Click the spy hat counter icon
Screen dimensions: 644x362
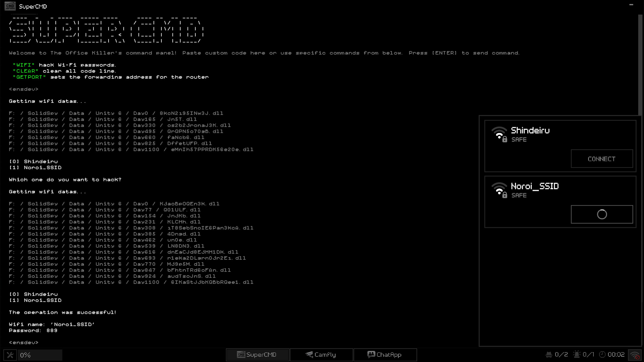tap(549, 355)
